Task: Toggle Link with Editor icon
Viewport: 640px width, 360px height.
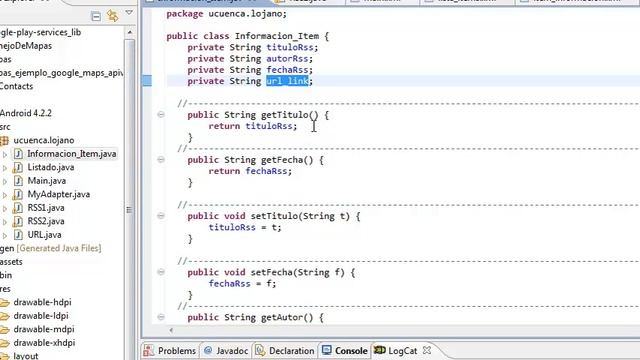Action: coord(113,16)
